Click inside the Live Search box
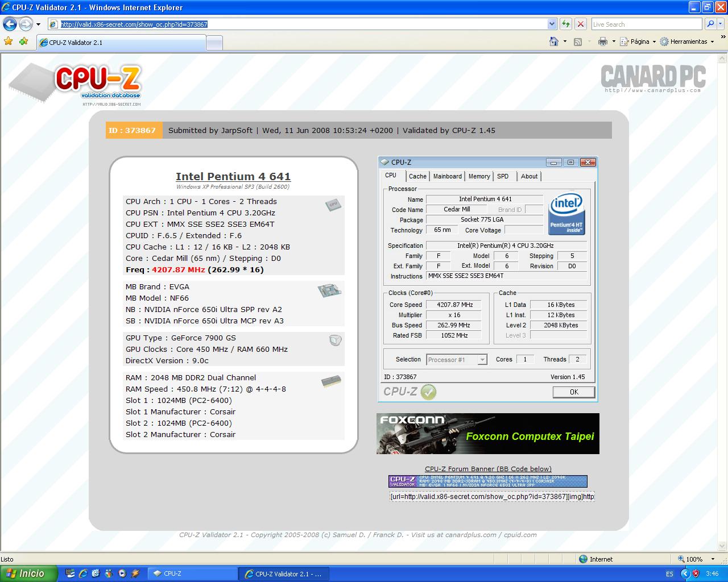This screenshot has width=728, height=582. pyautogui.click(x=646, y=24)
